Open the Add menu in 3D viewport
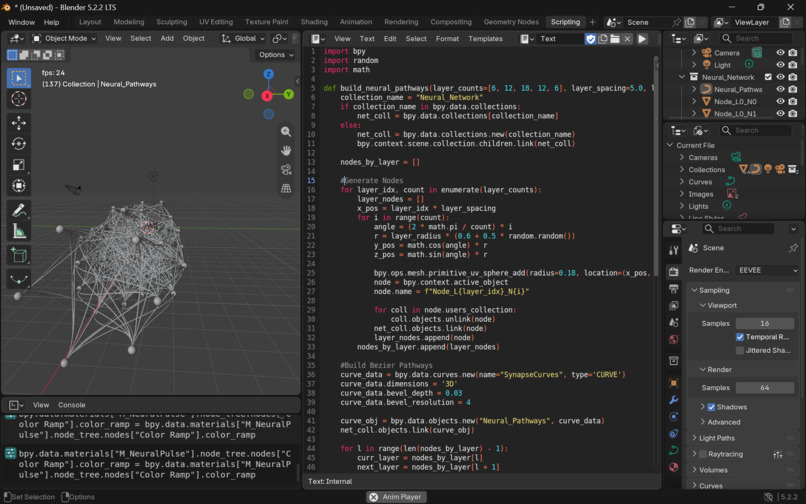The width and height of the screenshot is (806, 504). coord(167,39)
